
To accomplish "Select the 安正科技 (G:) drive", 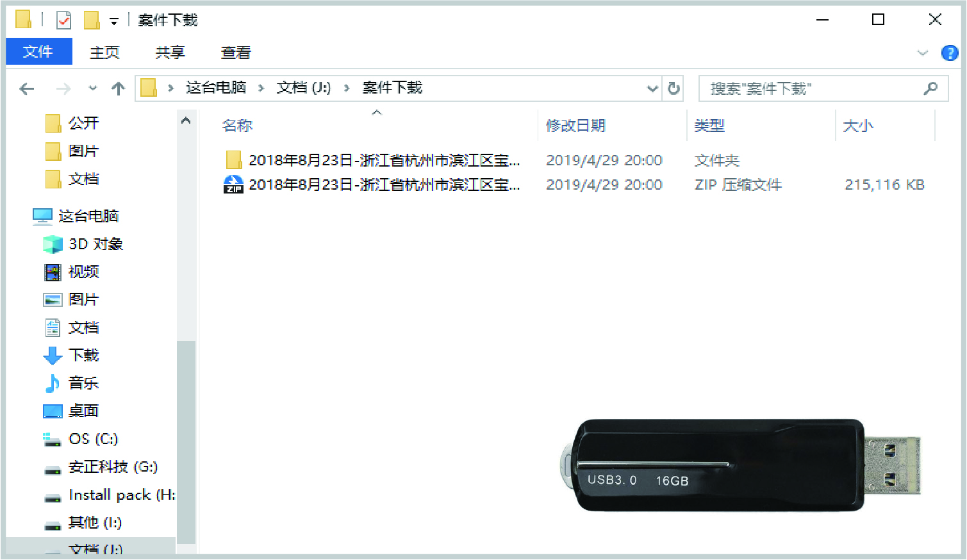I will (x=112, y=467).
